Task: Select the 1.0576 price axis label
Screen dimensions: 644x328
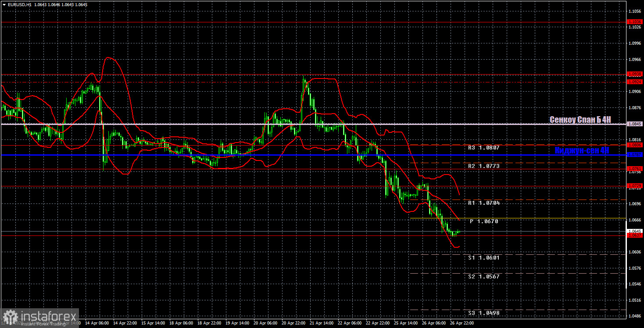Action: [635, 268]
